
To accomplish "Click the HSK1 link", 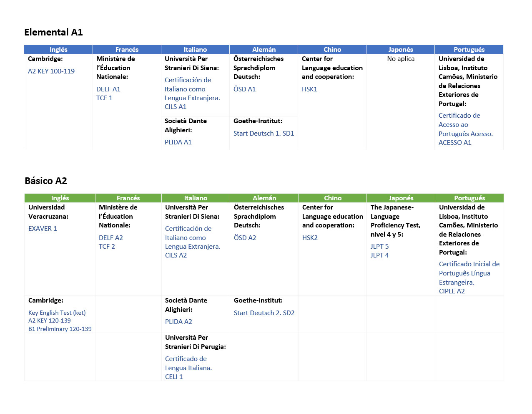I will coord(309,89).
